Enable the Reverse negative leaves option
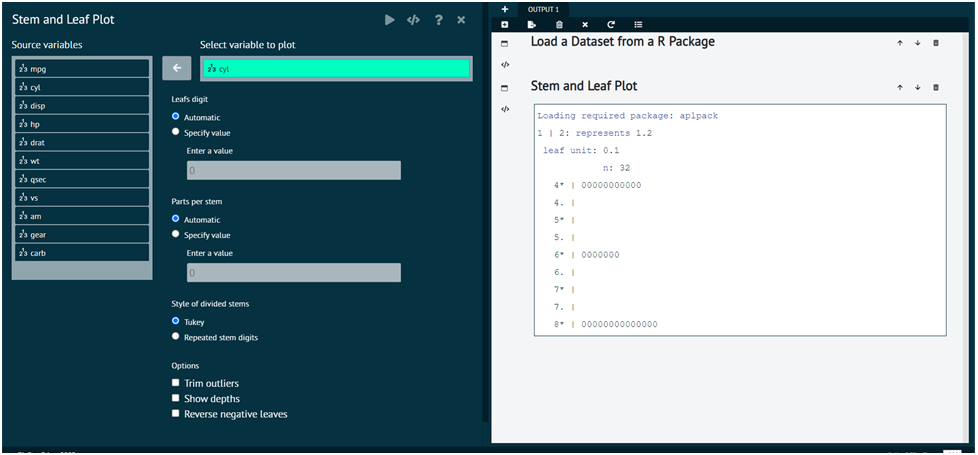The image size is (978, 455). 176,413
